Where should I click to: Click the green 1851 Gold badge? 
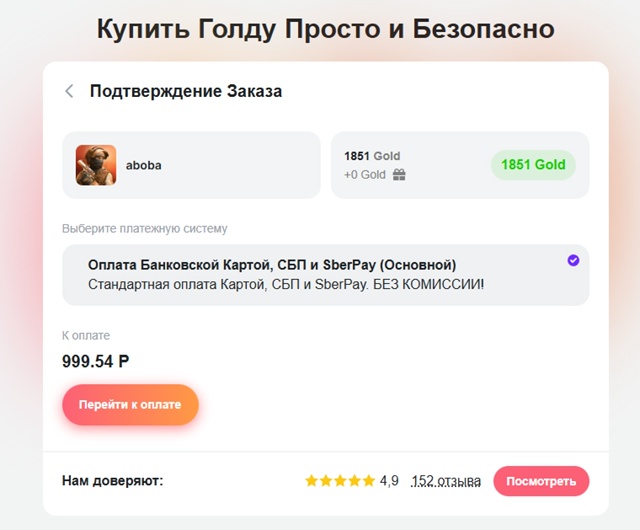click(533, 165)
